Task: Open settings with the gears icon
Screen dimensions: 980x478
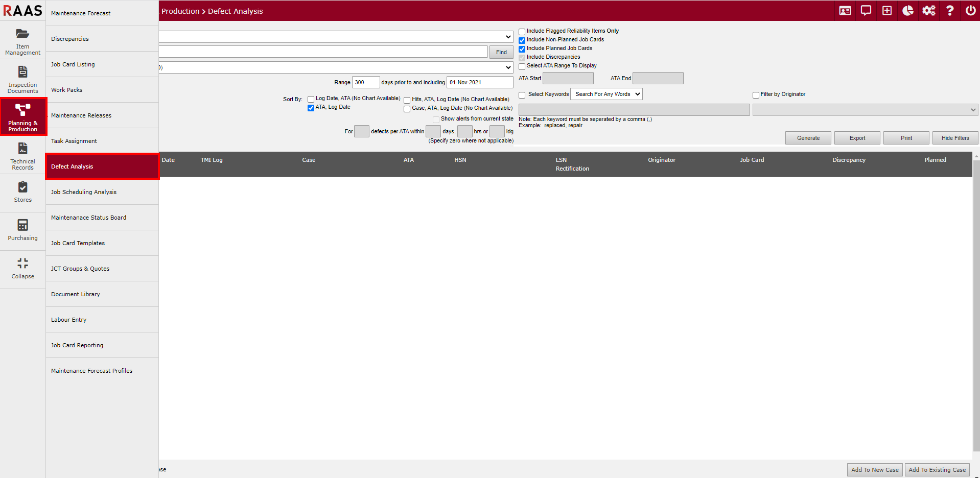Action: click(929, 11)
